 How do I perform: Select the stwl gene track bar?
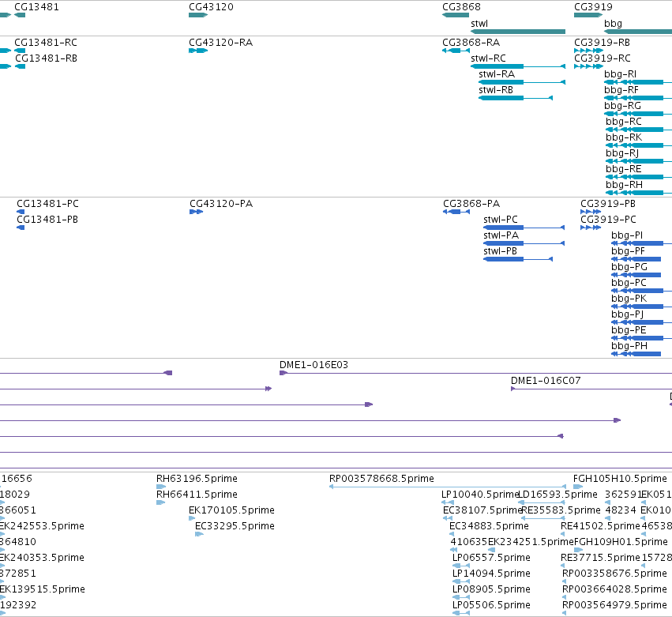click(x=518, y=32)
